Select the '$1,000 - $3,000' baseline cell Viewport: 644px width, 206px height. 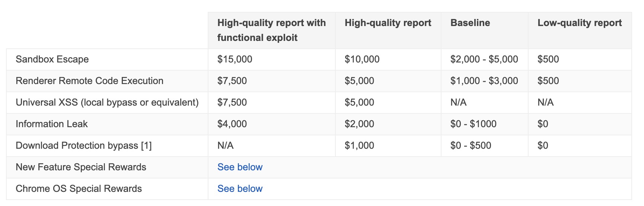pos(484,81)
